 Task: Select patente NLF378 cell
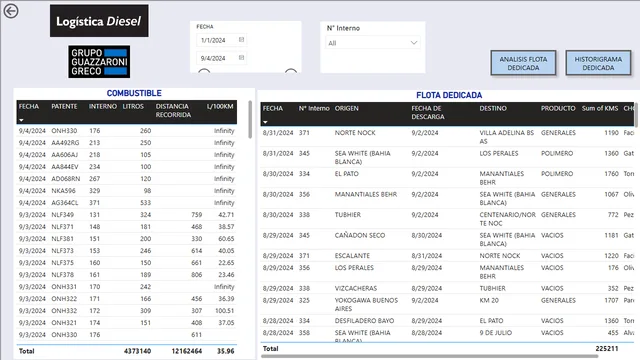(62, 275)
